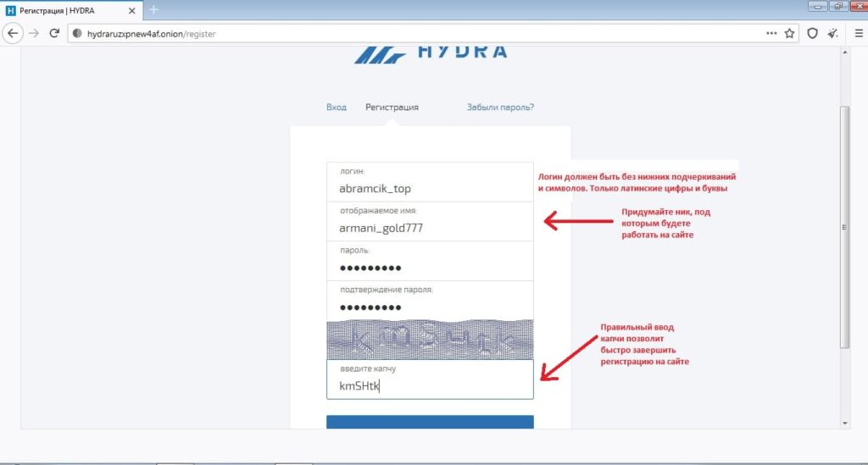Click the логин input field
Screen dimensions: 868x465
pyautogui.click(x=430, y=188)
